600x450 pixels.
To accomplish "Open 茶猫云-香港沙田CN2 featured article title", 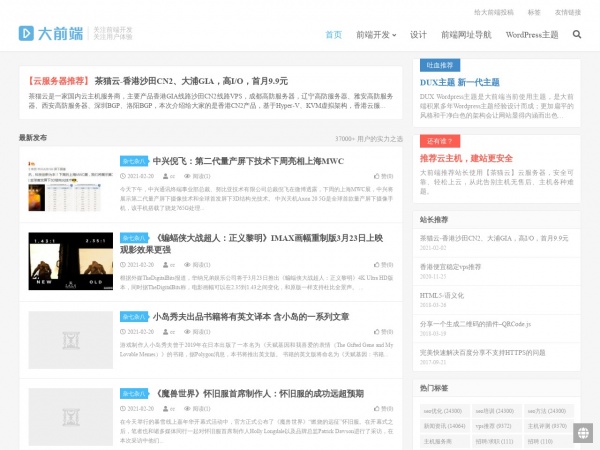I will coord(191,81).
